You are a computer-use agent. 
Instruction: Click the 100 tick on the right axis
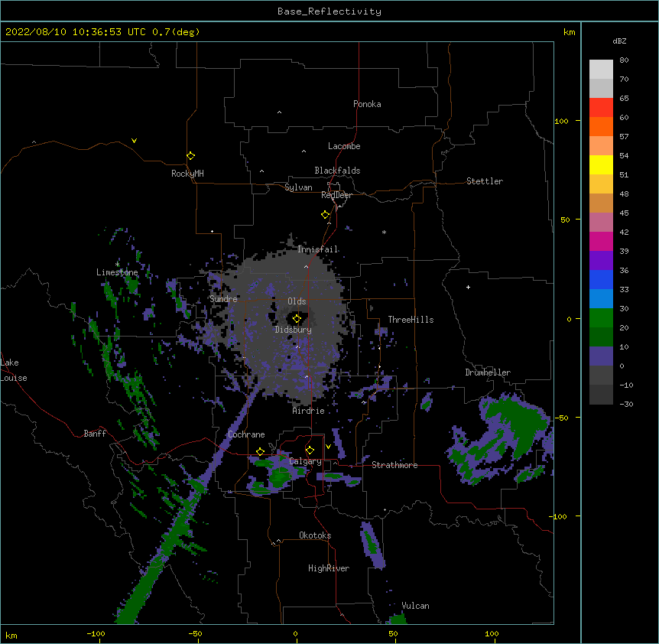click(x=561, y=121)
